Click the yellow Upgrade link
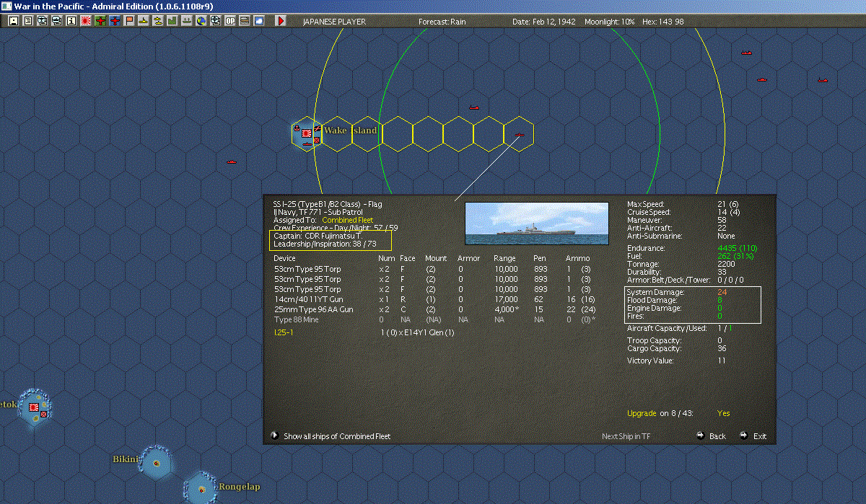 [x=642, y=413]
